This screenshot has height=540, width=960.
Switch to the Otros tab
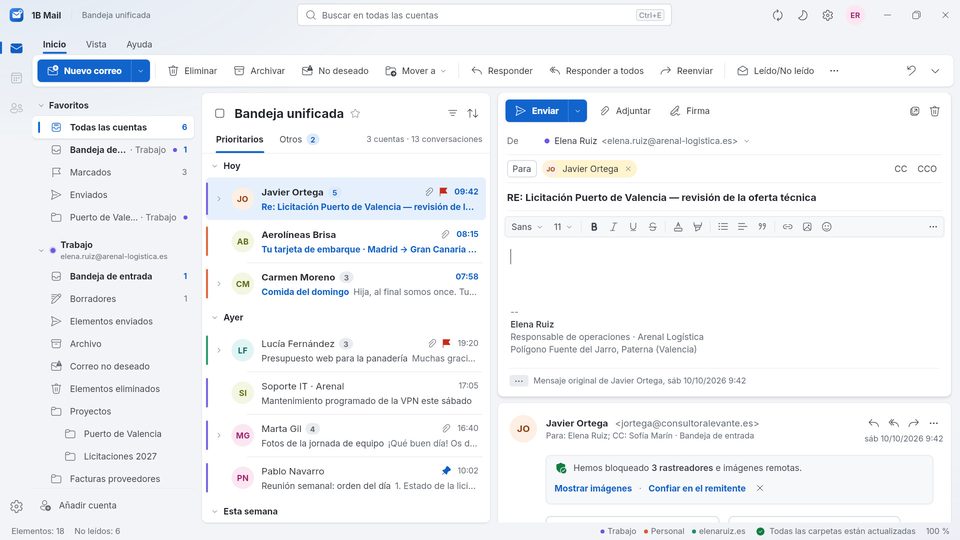299,140
